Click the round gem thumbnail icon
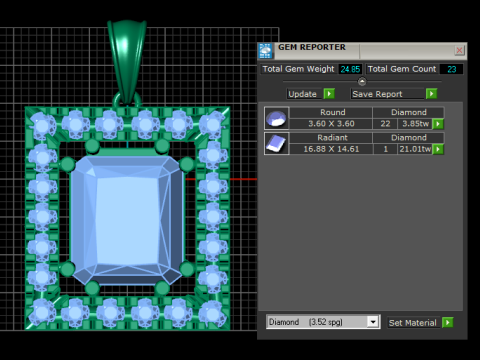Image resolution: width=480 pixels, height=360 pixels. tap(277, 118)
